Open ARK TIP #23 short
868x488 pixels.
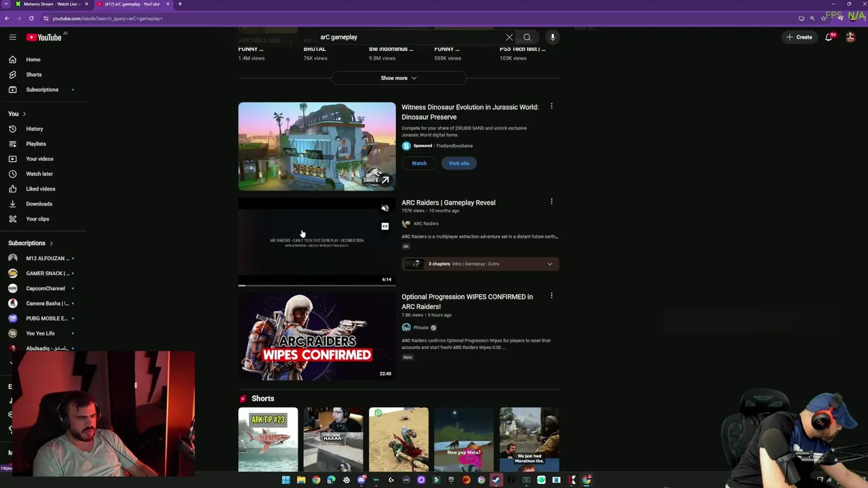click(268, 439)
